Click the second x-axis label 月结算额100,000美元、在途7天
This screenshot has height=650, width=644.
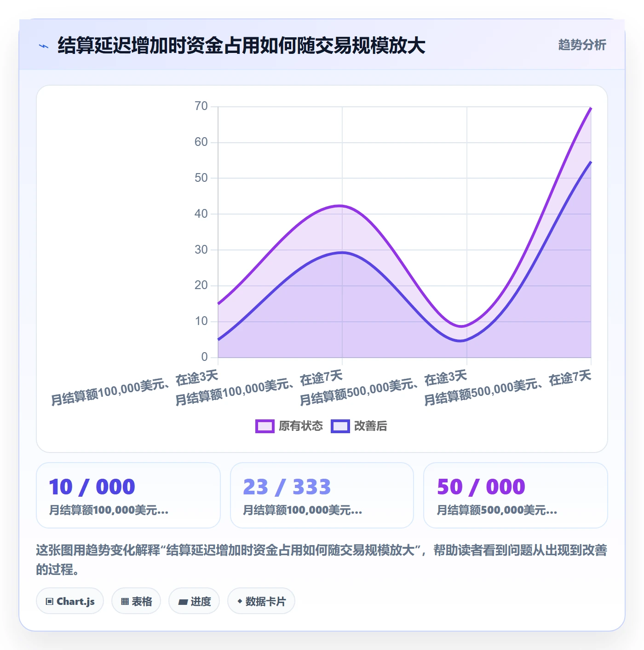pyautogui.click(x=259, y=388)
